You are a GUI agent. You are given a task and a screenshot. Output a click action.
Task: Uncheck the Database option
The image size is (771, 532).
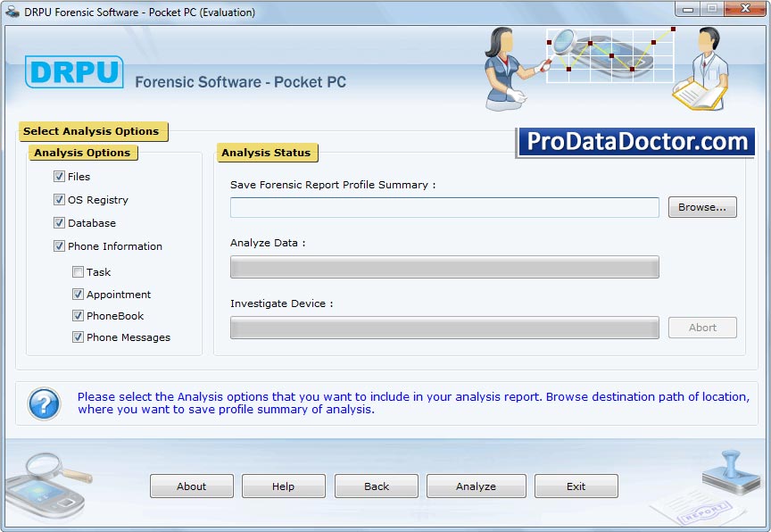(x=58, y=223)
